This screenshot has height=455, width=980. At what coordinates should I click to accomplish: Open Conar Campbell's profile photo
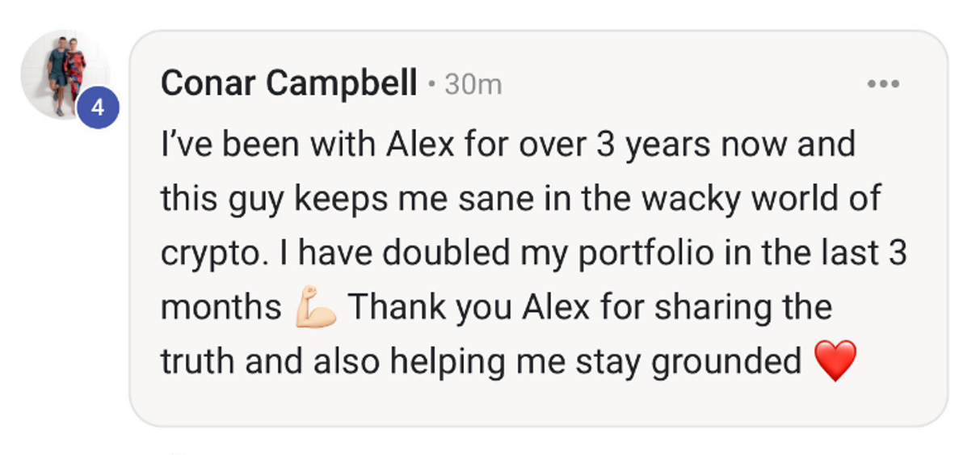(x=65, y=75)
